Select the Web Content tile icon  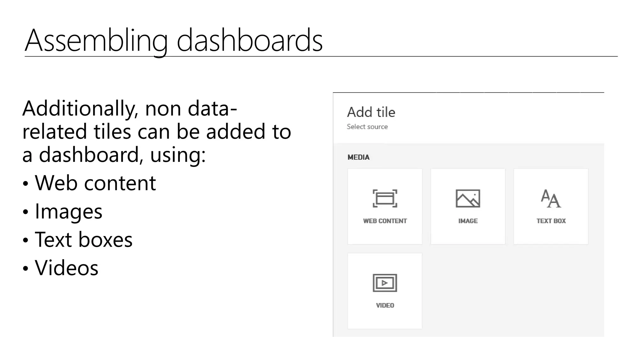tap(385, 198)
